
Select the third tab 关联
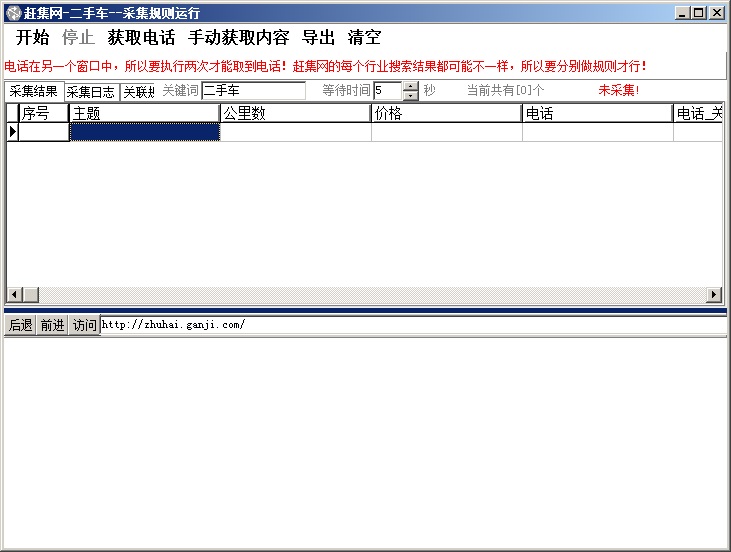pos(138,92)
